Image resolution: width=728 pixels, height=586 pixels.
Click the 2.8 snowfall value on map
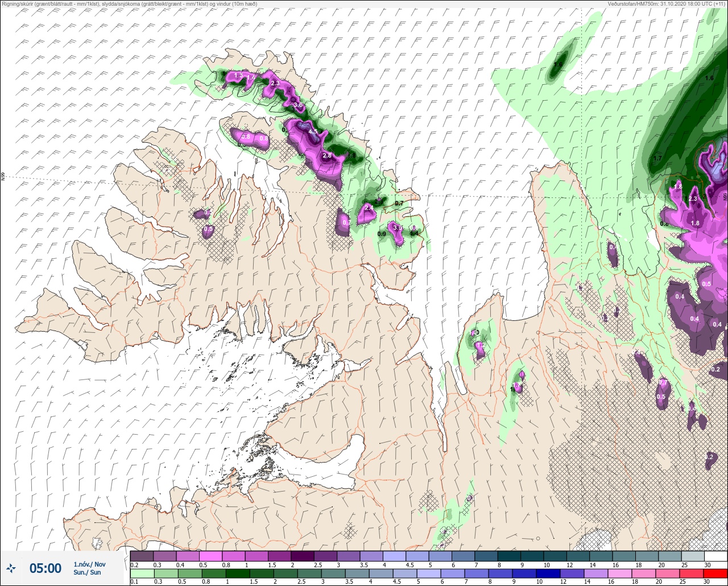(327, 156)
